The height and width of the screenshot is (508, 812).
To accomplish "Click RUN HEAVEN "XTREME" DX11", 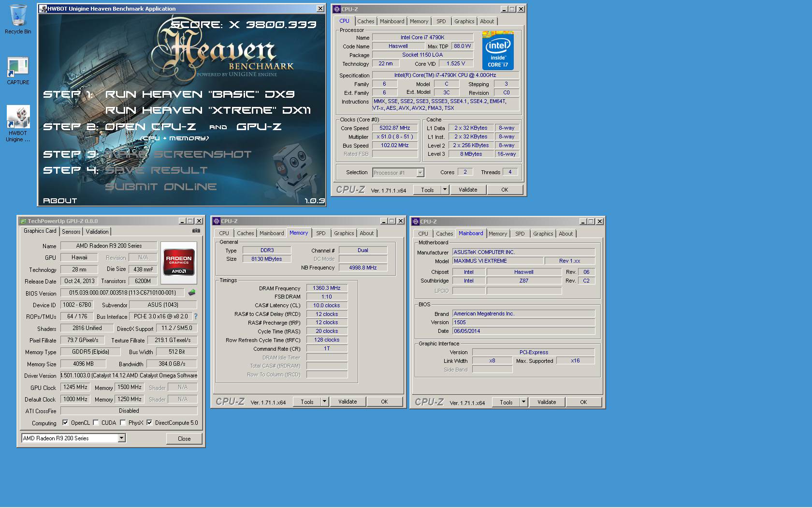I will (208, 110).
